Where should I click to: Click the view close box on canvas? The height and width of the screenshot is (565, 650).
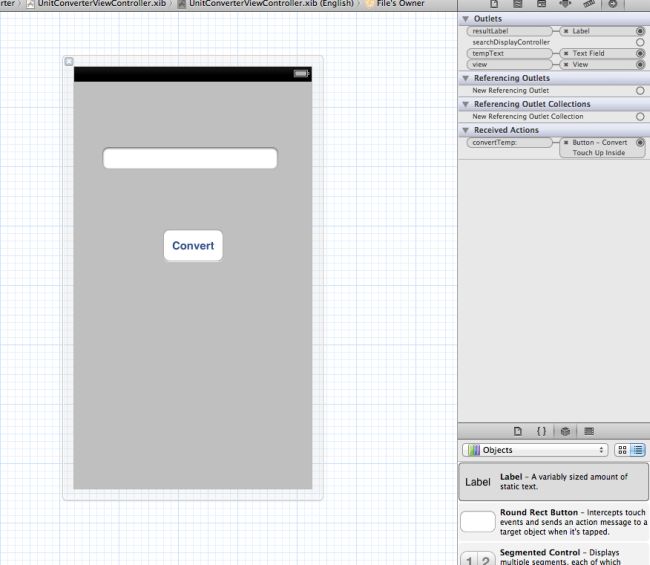[x=69, y=61]
